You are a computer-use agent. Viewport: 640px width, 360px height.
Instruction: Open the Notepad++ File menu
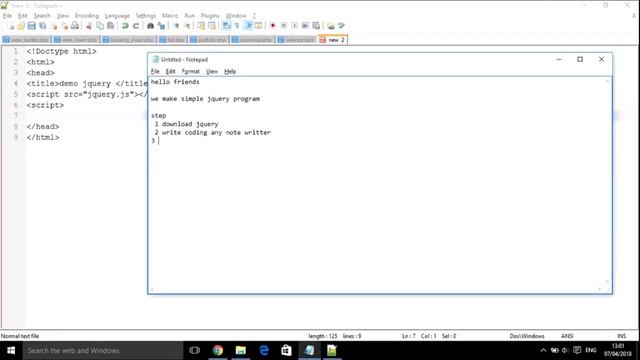point(7,16)
